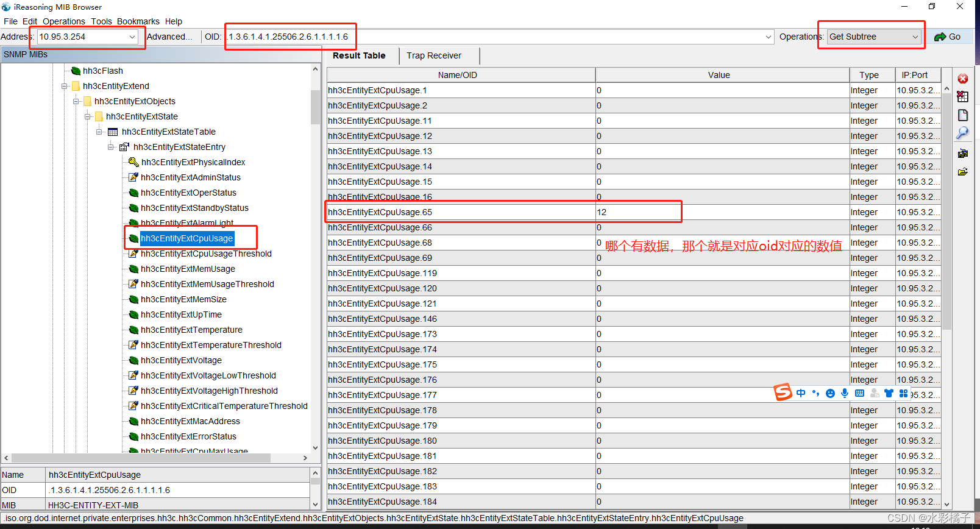Viewport: 980px width, 529px height.
Task: Click the clear result table icon
Action: tap(963, 96)
